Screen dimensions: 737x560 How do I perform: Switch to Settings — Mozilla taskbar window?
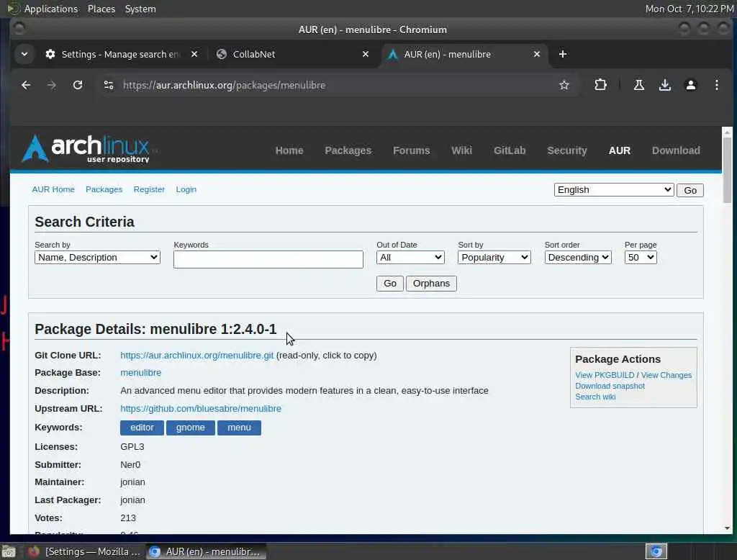click(85, 551)
